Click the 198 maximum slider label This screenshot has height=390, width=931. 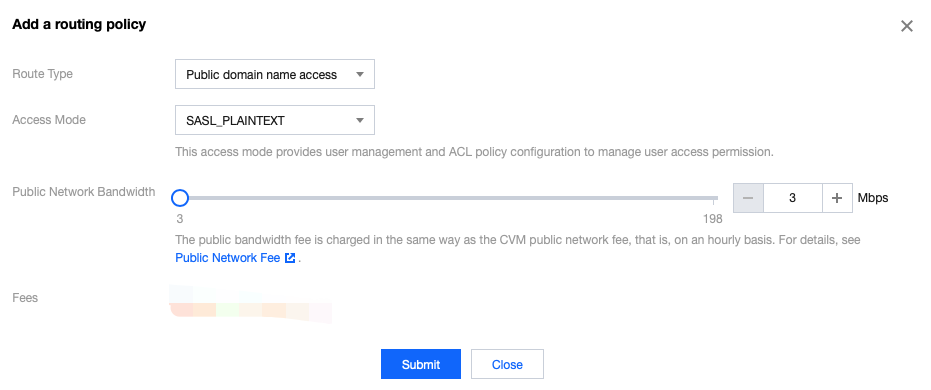(x=712, y=219)
